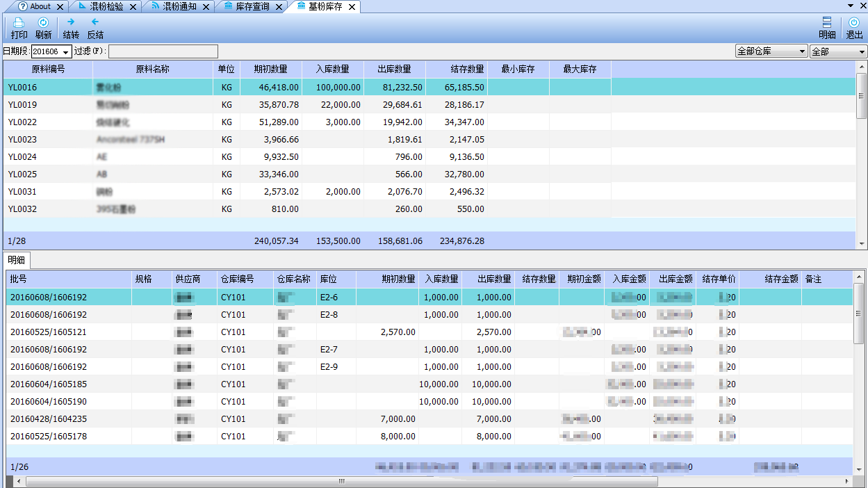Click the detail grid horizontal scrollbar

[341, 481]
